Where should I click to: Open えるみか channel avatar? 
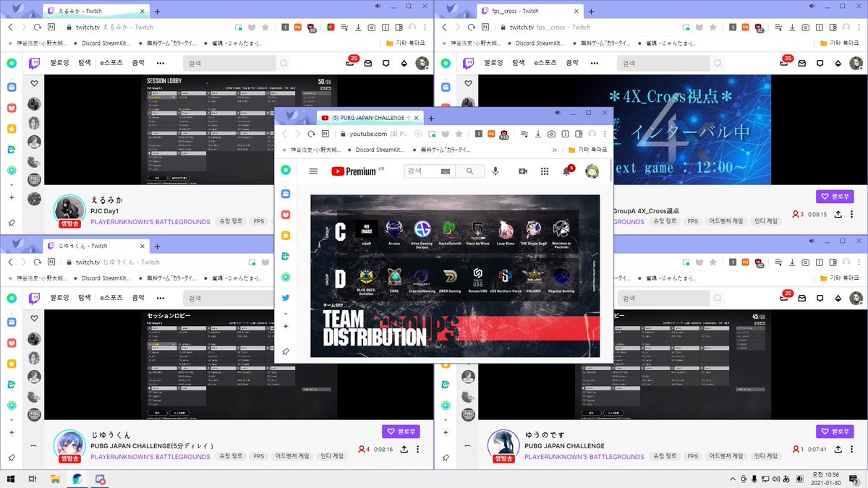tap(70, 210)
